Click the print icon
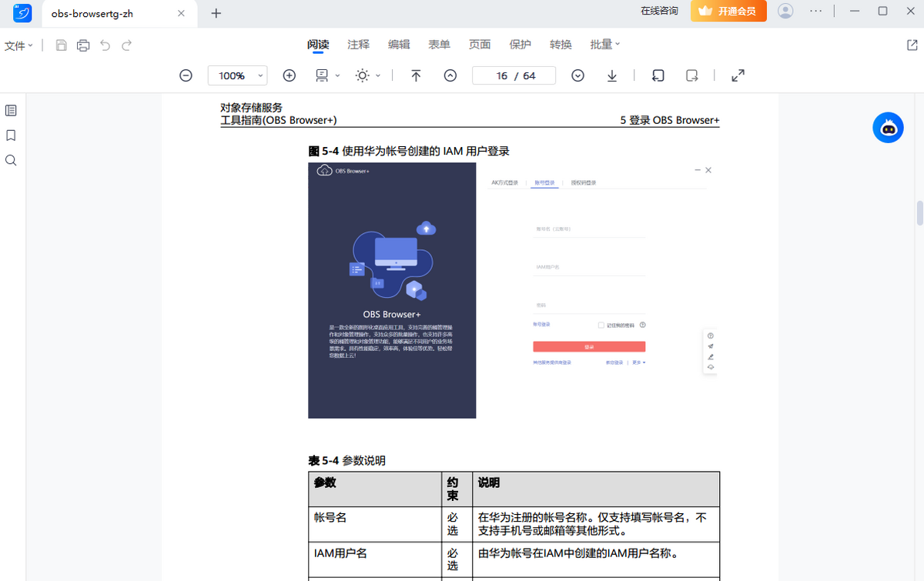Screen dimensions: 924x581 point(83,45)
